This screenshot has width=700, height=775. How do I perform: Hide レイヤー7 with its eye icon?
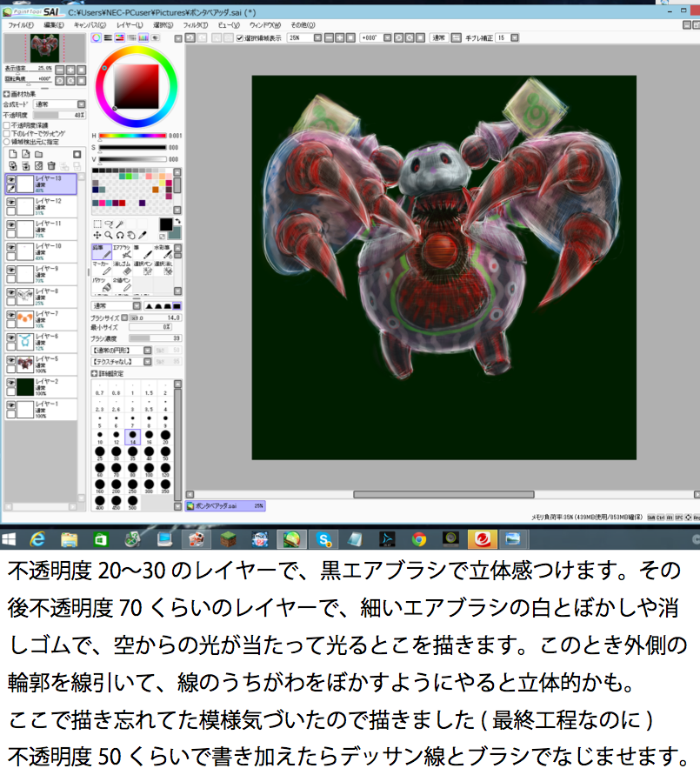point(10,314)
